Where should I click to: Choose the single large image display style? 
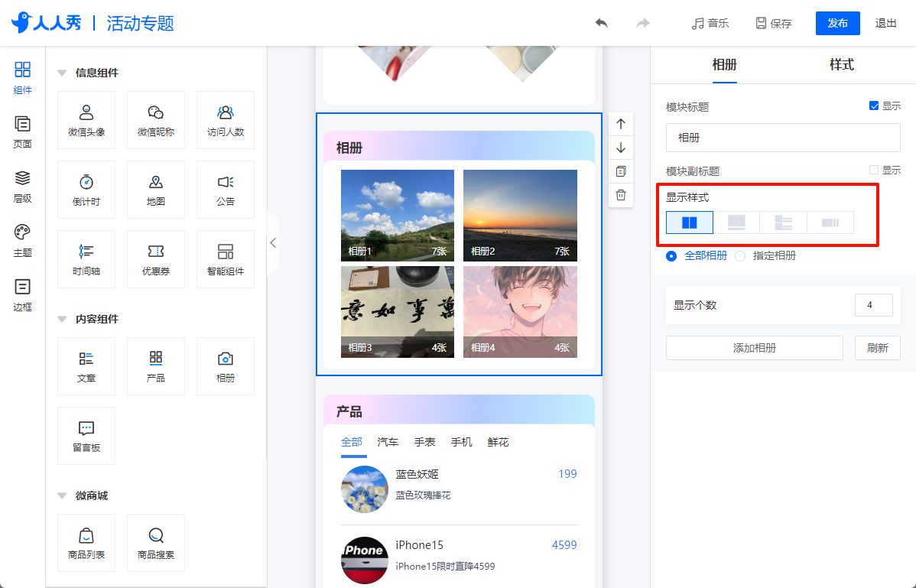(x=736, y=223)
